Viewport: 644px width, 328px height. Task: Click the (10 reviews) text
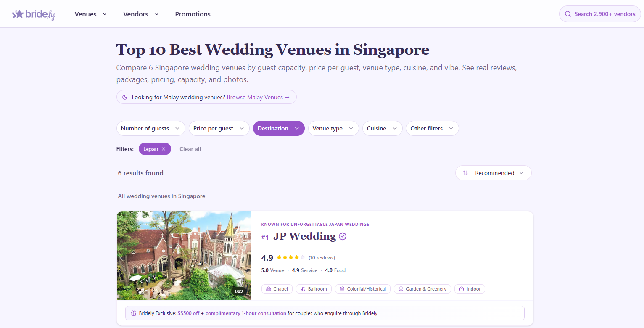pos(322,258)
